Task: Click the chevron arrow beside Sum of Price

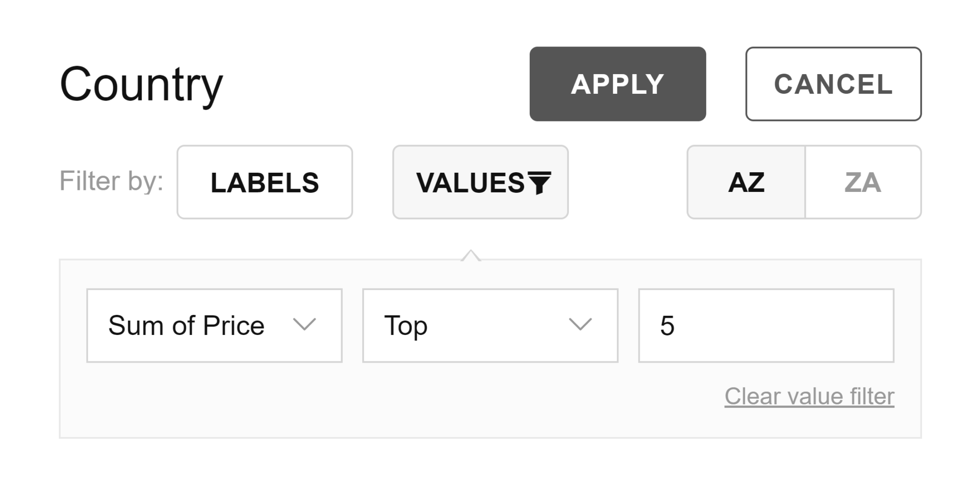Action: tap(304, 325)
